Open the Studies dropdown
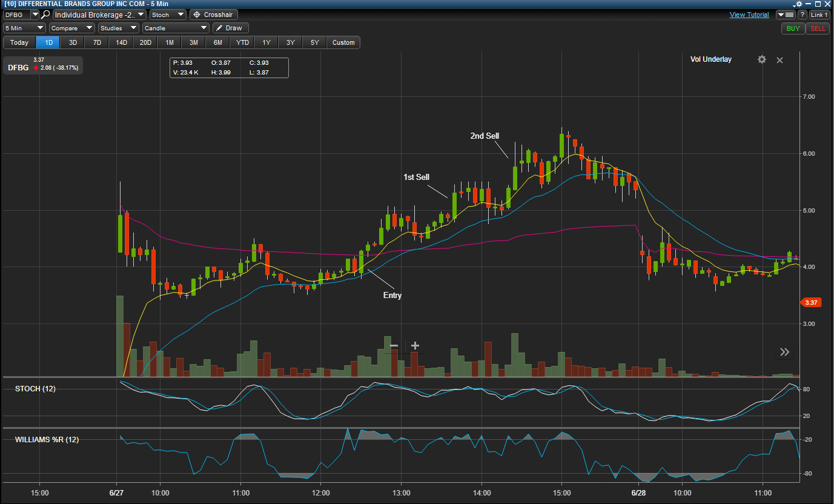The width and height of the screenshot is (834, 504). point(118,27)
